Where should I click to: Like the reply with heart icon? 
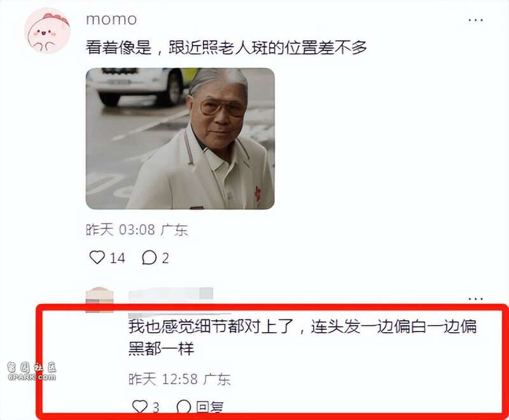click(x=140, y=407)
